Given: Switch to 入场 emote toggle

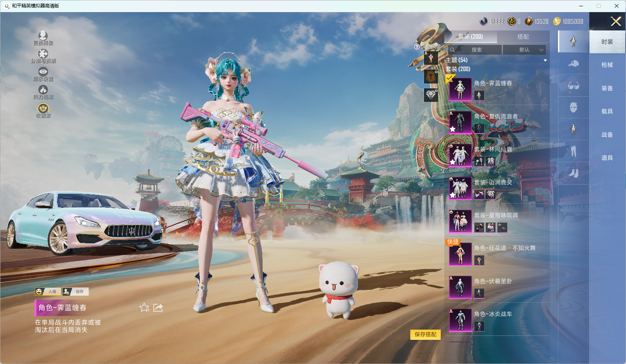Looking at the screenshot, I should [x=48, y=291].
